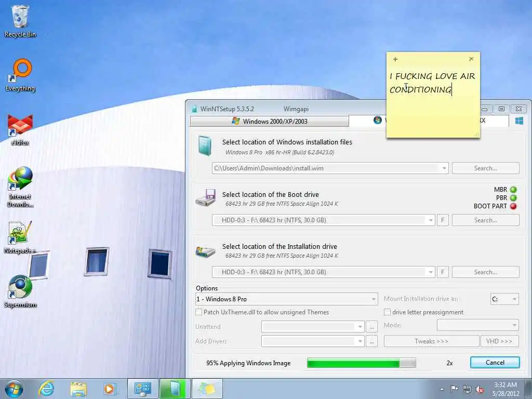Switch to WinNTSetup taskbar button
The width and height of the screenshot is (532, 399).
pyautogui.click(x=174, y=389)
